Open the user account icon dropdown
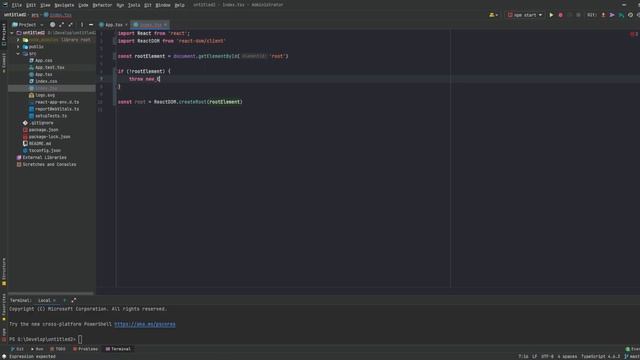The width and height of the screenshot is (640, 360). click(x=493, y=15)
